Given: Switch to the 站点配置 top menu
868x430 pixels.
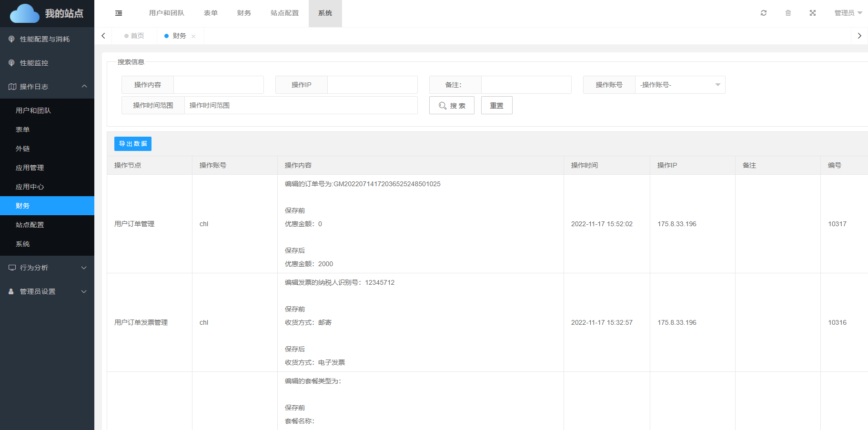Looking at the screenshot, I should (x=284, y=13).
